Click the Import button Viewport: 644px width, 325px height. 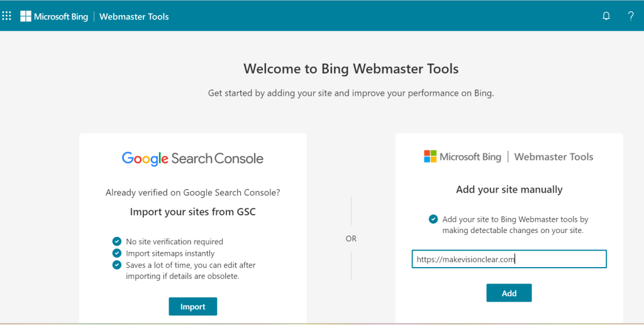coord(192,307)
